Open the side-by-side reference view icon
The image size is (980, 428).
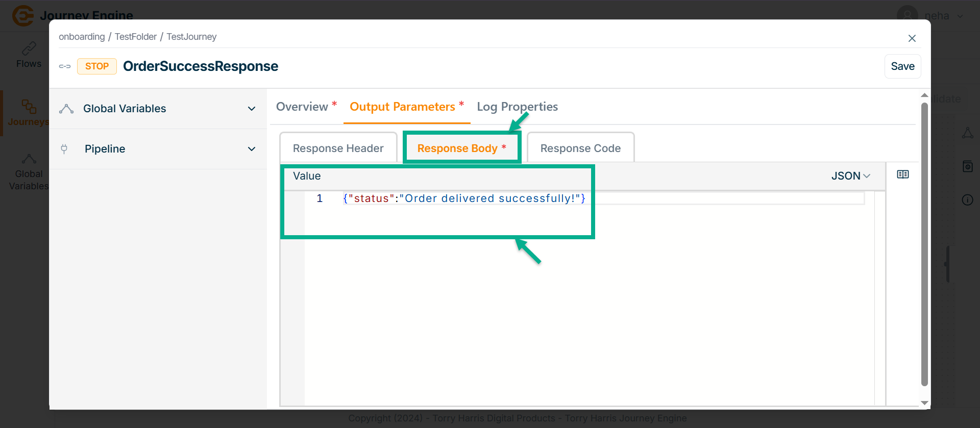[902, 174]
